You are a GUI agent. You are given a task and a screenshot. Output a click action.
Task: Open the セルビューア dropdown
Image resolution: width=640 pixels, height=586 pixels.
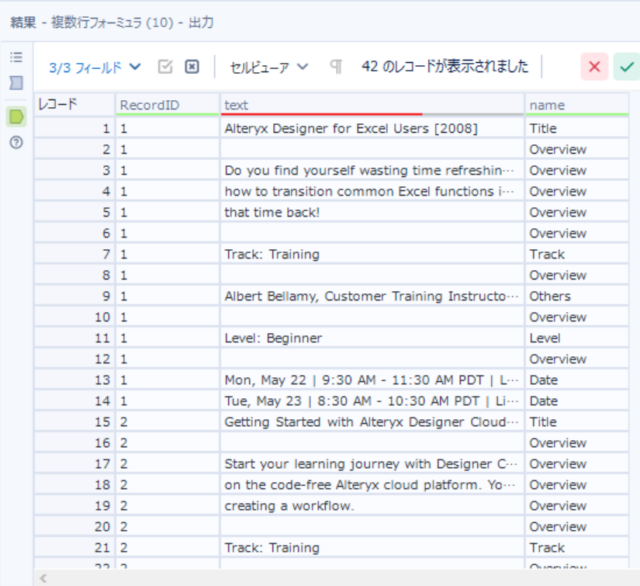pos(269,67)
